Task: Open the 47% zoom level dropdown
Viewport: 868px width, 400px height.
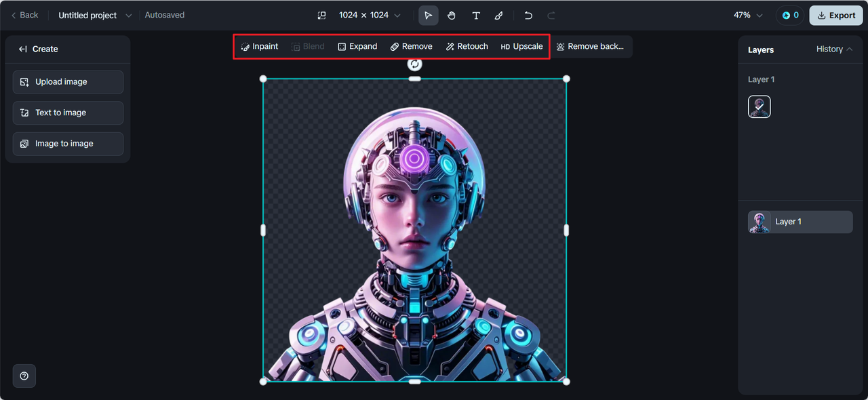Action: point(748,15)
